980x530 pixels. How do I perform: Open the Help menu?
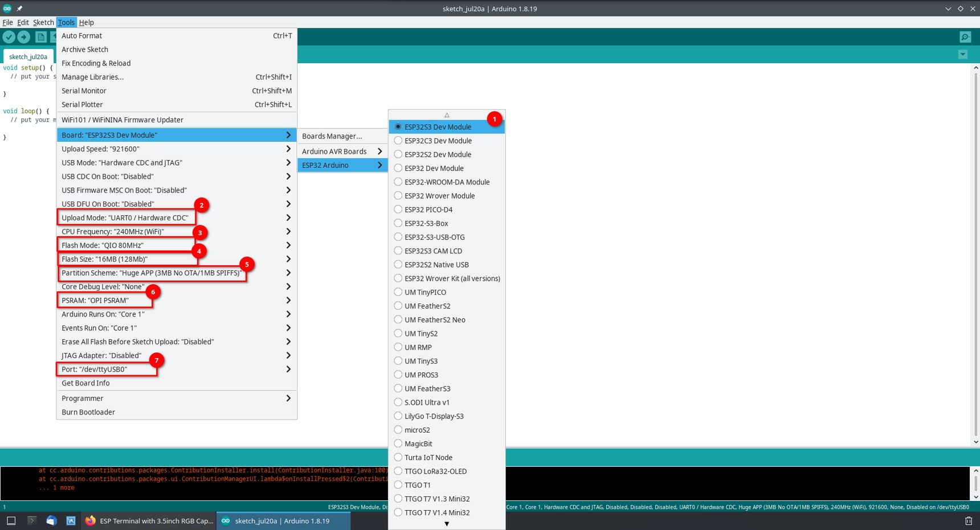pos(87,22)
